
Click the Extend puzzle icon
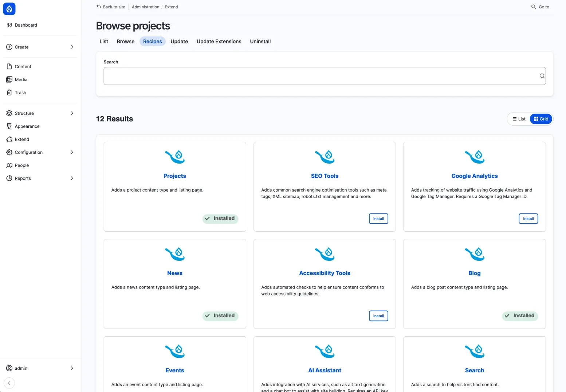pos(9,139)
